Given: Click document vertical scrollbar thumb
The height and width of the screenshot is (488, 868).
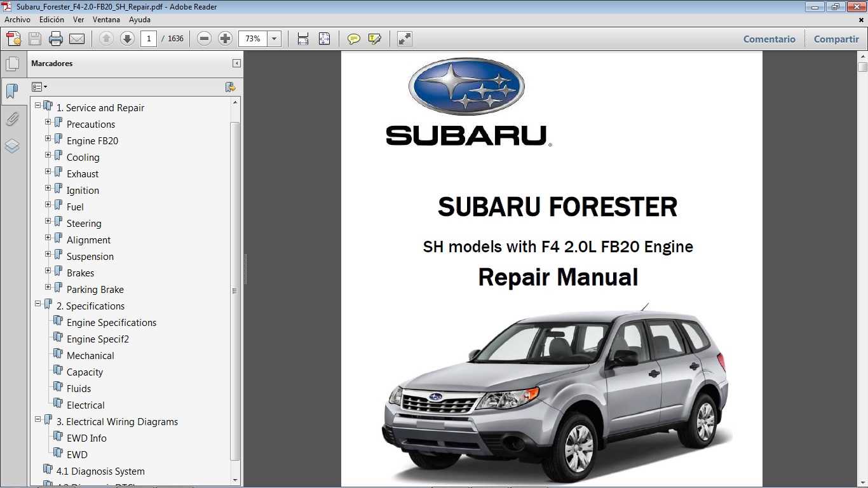Looking at the screenshot, I should pyautogui.click(x=862, y=67).
